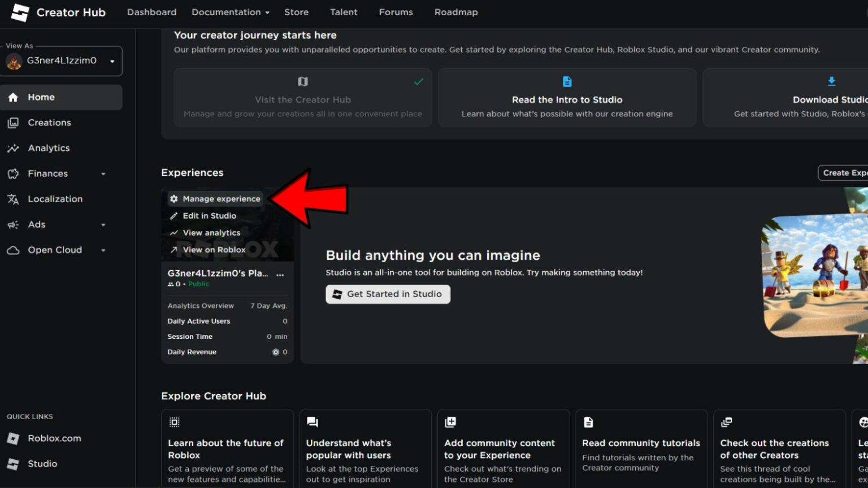Screen dimensions: 868x488
Task: Click the Edit in Studio pencil icon
Action: pyautogui.click(x=174, y=215)
